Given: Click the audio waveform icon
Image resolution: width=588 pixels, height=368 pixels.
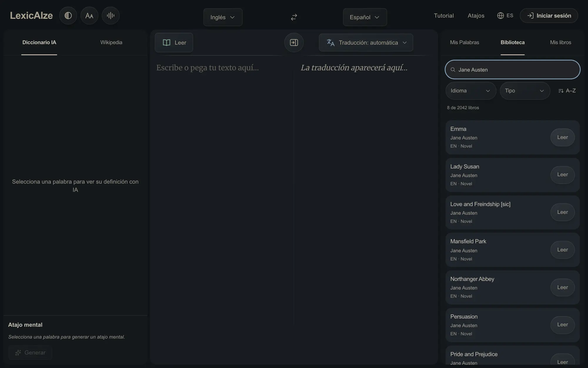Looking at the screenshot, I should click(111, 16).
